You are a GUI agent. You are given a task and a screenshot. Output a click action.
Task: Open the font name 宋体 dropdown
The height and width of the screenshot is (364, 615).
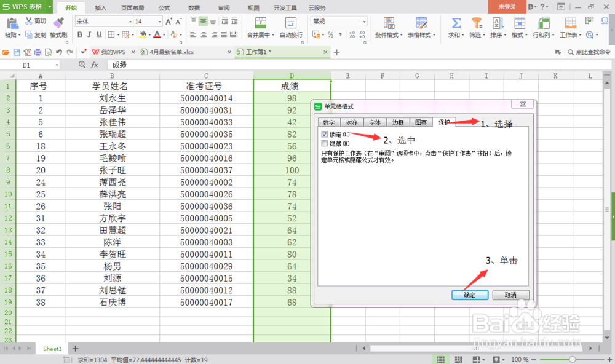(130, 22)
